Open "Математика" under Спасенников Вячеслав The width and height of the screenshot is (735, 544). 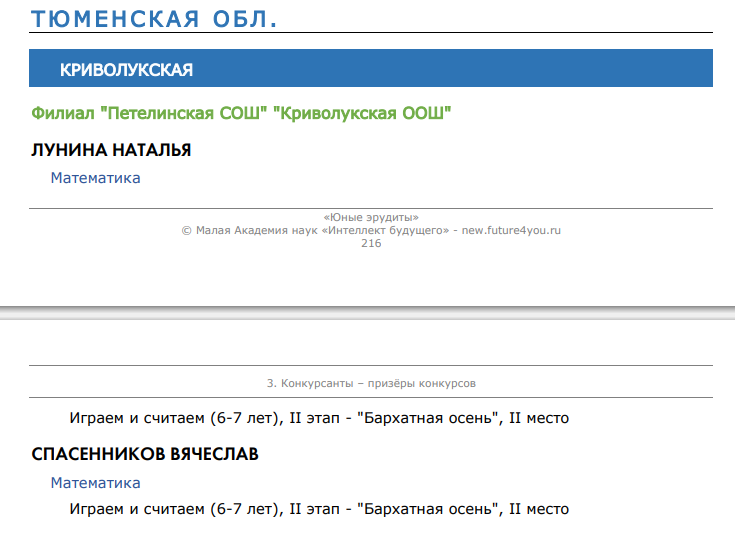tap(95, 483)
